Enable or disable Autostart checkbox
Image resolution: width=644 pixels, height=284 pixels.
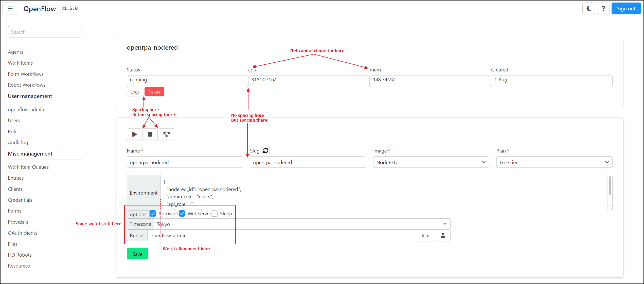[x=153, y=214]
